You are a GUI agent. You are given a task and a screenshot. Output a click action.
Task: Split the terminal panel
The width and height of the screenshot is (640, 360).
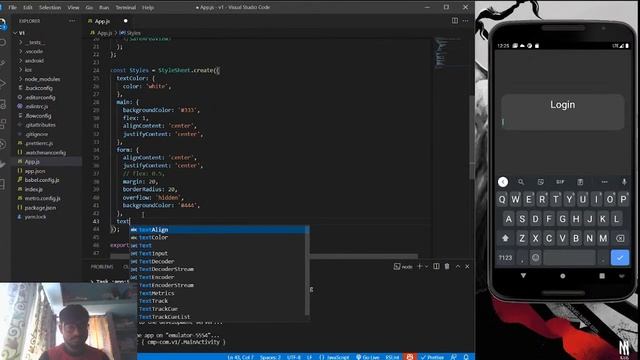(436, 267)
